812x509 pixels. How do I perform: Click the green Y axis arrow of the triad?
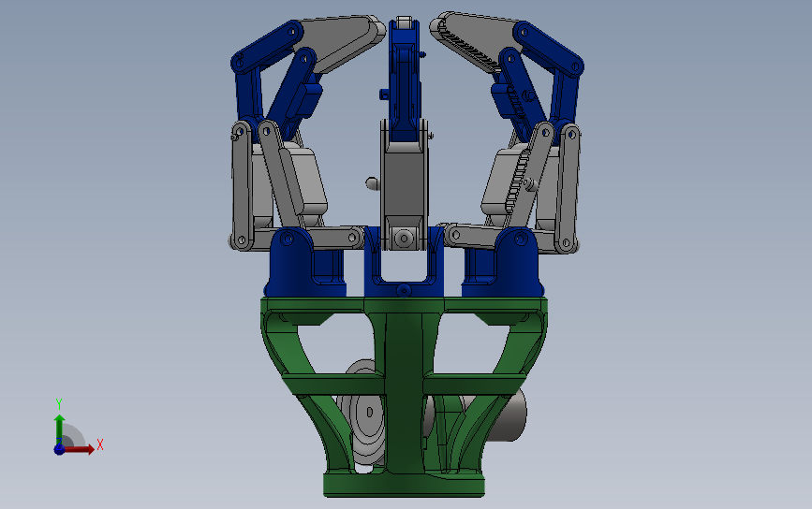59,429
